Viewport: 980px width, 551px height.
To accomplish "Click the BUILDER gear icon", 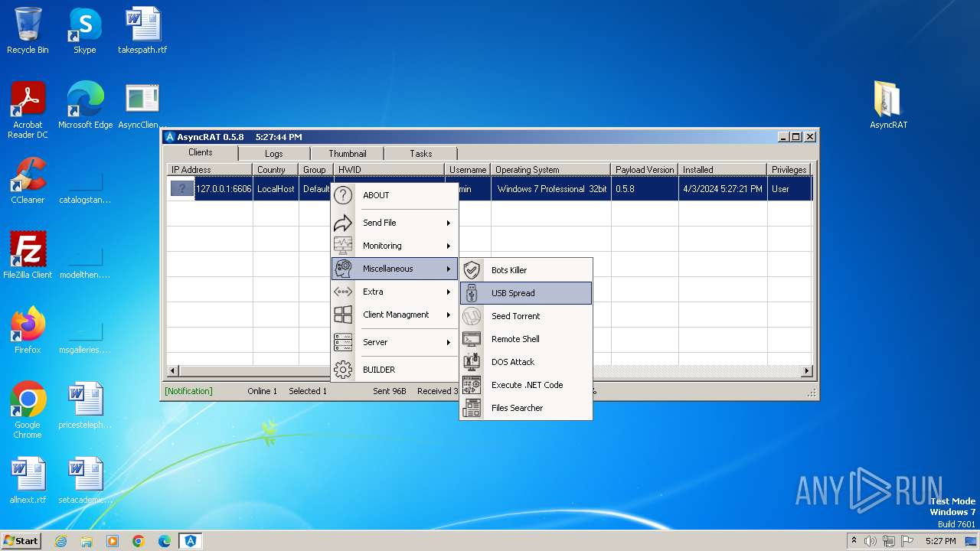I will 343,370.
